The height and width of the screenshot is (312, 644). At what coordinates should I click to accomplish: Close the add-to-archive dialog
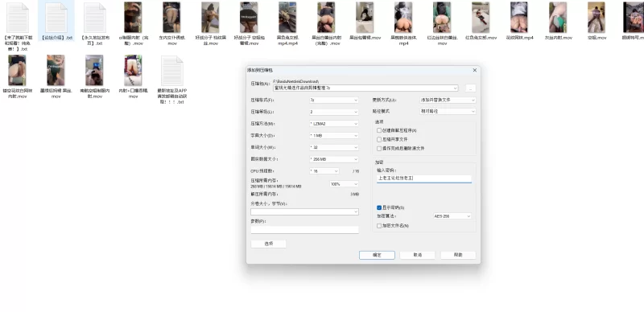[x=474, y=70]
